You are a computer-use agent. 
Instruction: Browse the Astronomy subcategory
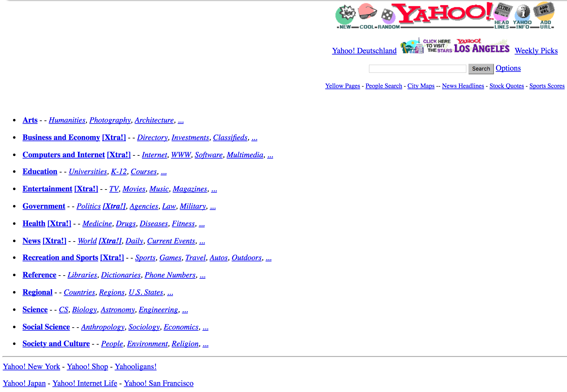[118, 310]
